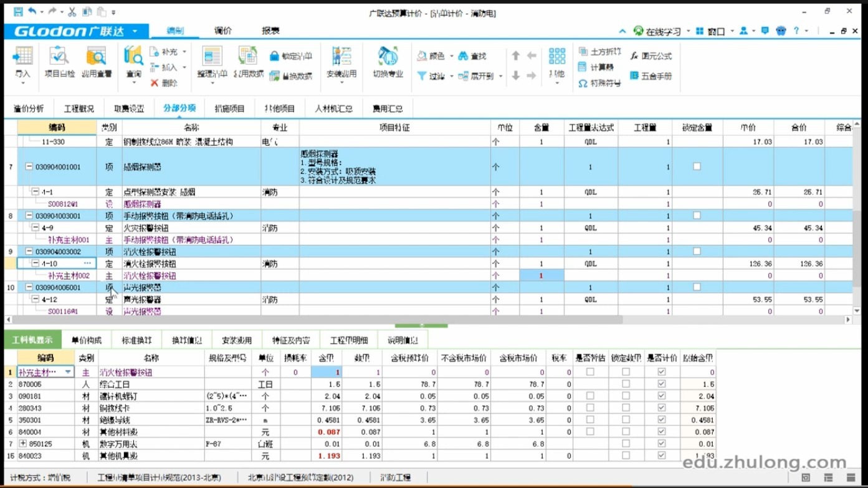Toggle 锁定含量 checkbox for 声光报警器 row 10
Screen dimensions: 868x488
click(697, 287)
